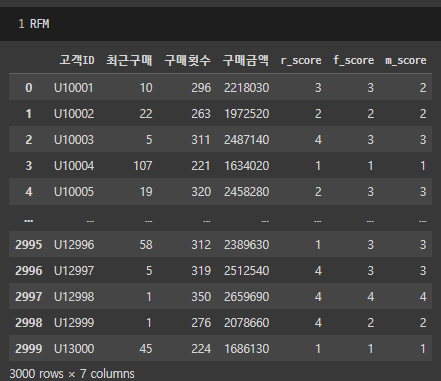Click purchase count 312
The height and width of the screenshot is (381, 441).
(201, 245)
